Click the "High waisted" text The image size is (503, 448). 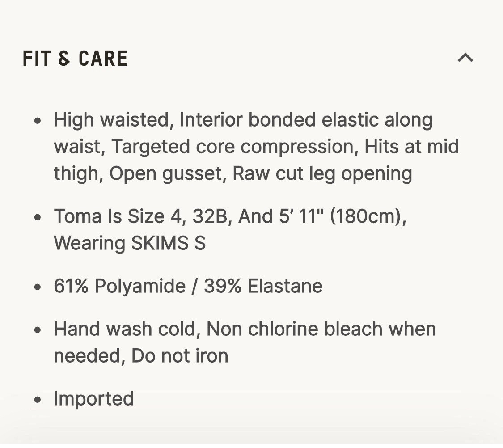110,120
